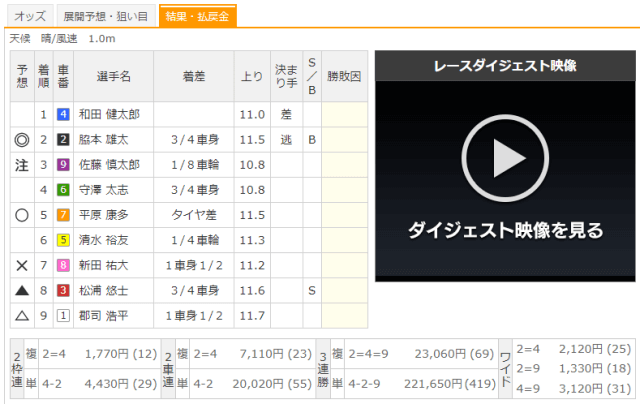Click 11.7 finishing time for 郡司 浩平

[252, 316]
